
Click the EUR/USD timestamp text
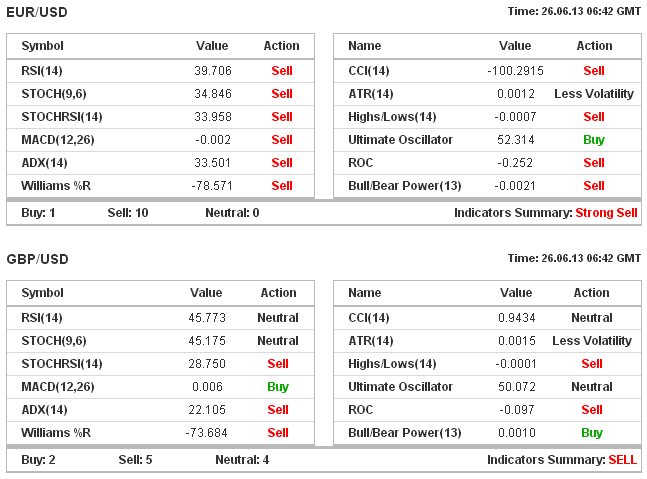[574, 10]
